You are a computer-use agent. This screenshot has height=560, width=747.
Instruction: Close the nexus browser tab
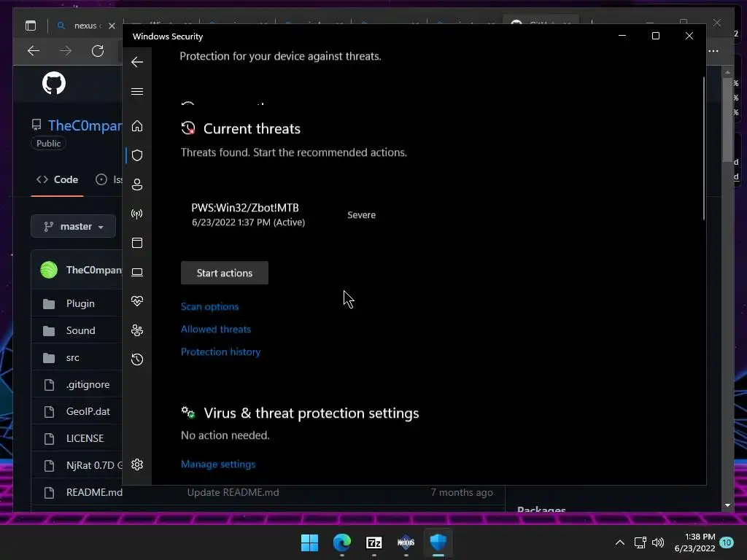(112, 26)
